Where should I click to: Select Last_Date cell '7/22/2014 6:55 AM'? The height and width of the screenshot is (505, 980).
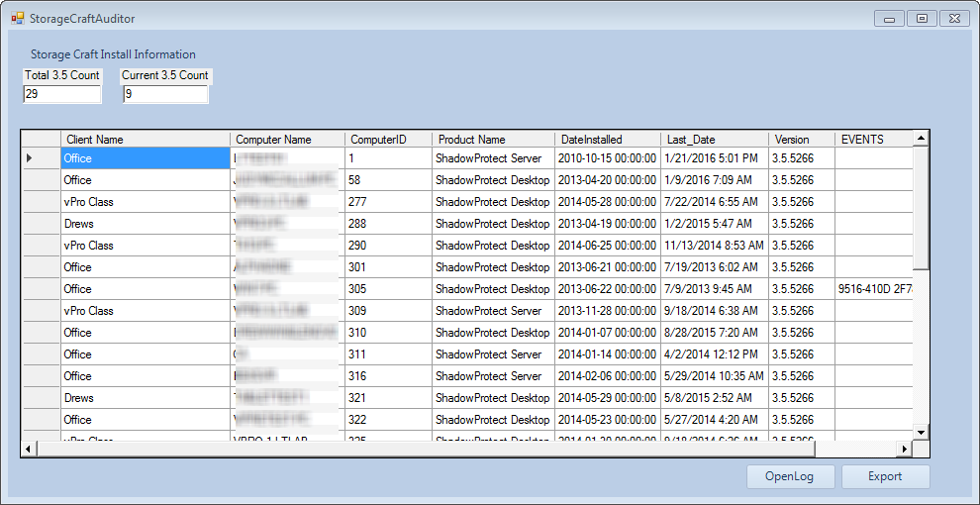(715, 203)
